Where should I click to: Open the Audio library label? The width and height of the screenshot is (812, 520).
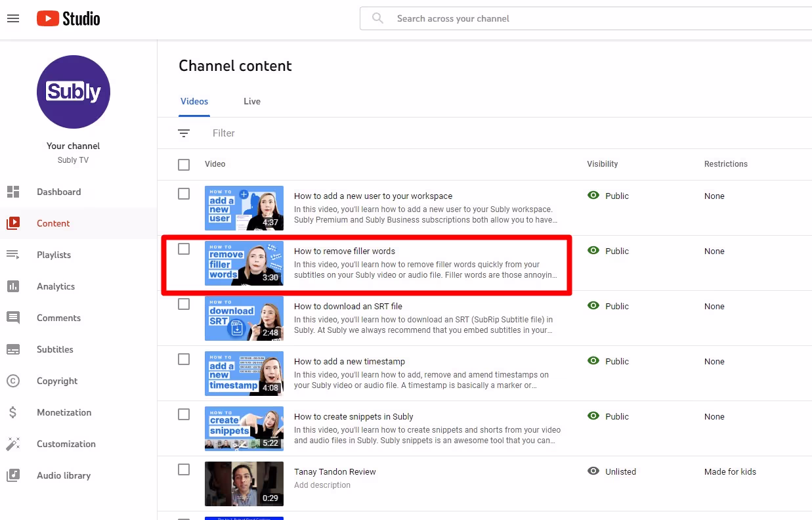[64, 475]
